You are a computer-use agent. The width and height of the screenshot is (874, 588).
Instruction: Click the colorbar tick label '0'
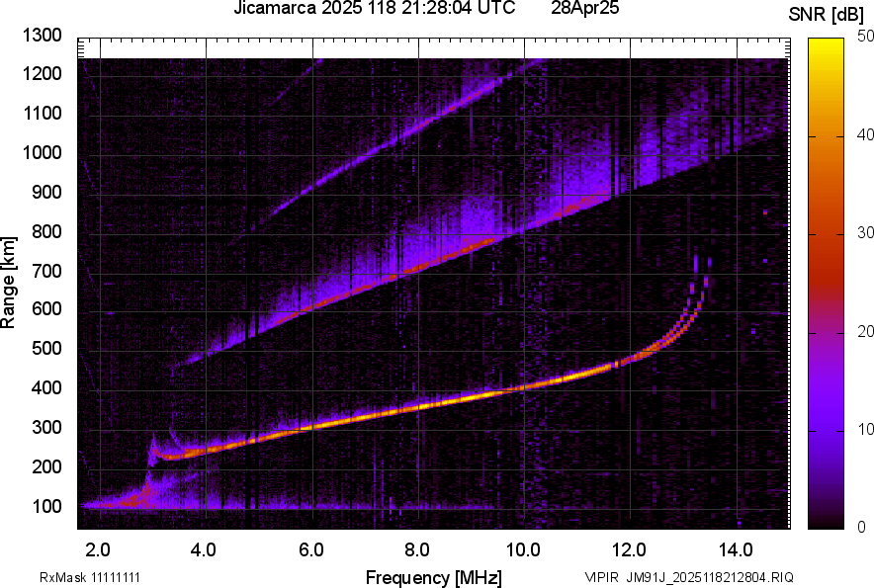(862, 527)
